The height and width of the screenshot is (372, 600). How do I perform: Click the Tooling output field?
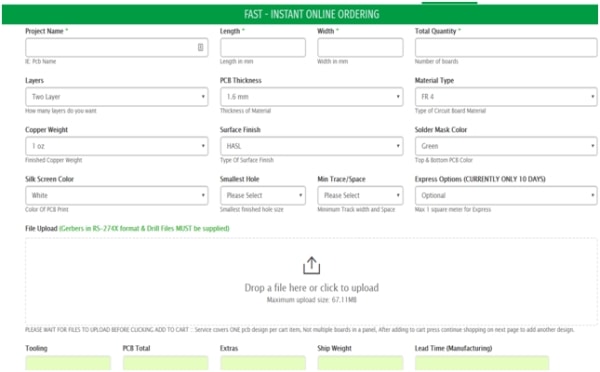tap(68, 363)
